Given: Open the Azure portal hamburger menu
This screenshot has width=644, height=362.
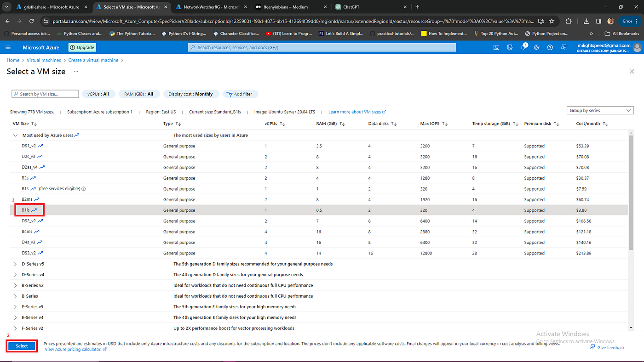Looking at the screenshot, I should [8, 47].
